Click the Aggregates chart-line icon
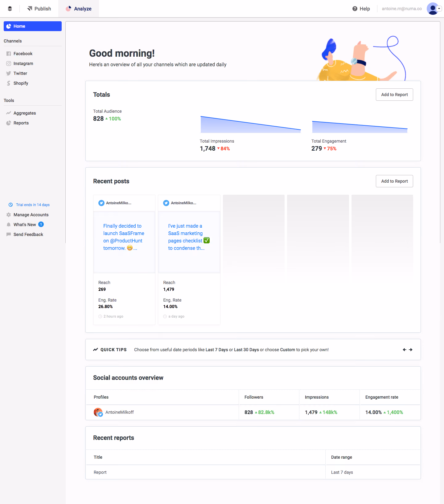 coord(9,113)
